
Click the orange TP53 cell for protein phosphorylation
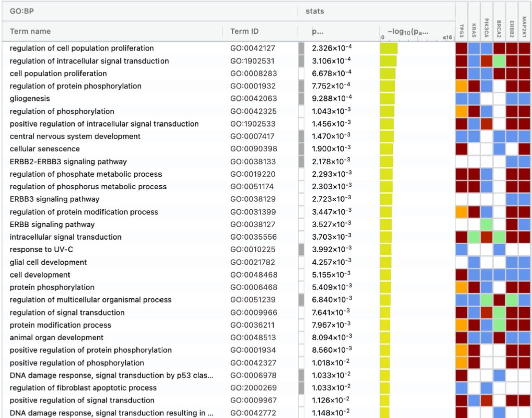461,287
